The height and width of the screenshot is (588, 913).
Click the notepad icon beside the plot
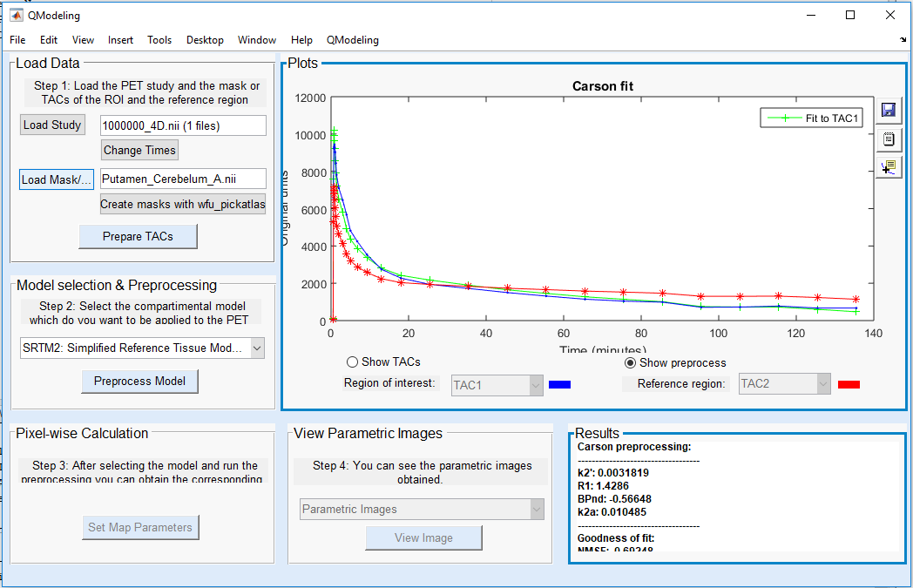(889, 139)
